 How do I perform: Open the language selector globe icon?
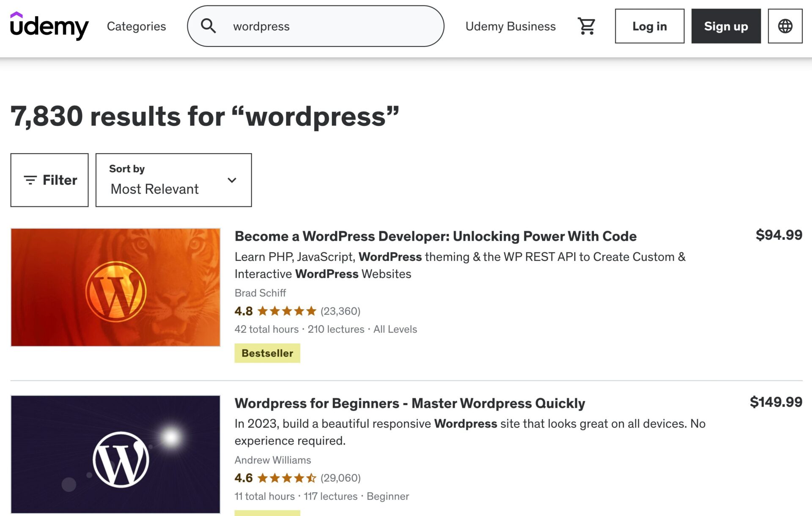coord(785,26)
